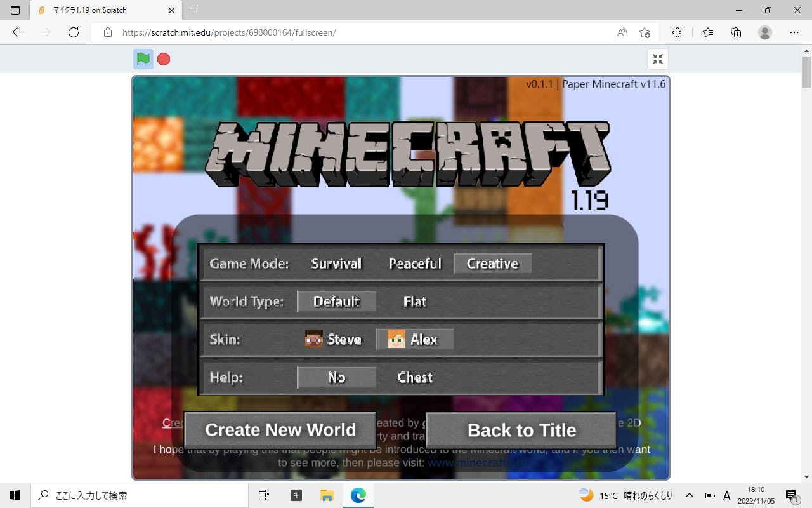Open the tab actions menu button
This screenshot has height=508, width=812.
tap(15, 10)
